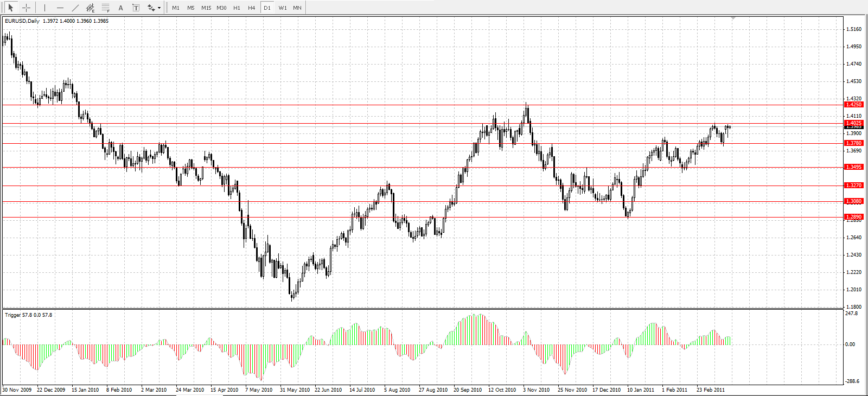The height and width of the screenshot is (396, 868).
Task: Pick the Vertical Line drawing tool
Action: coord(44,8)
